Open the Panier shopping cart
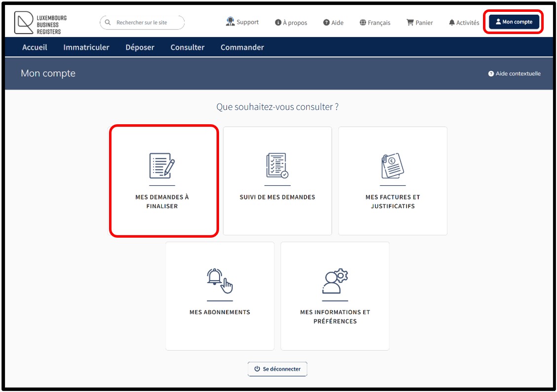557x392 pixels. pos(419,23)
